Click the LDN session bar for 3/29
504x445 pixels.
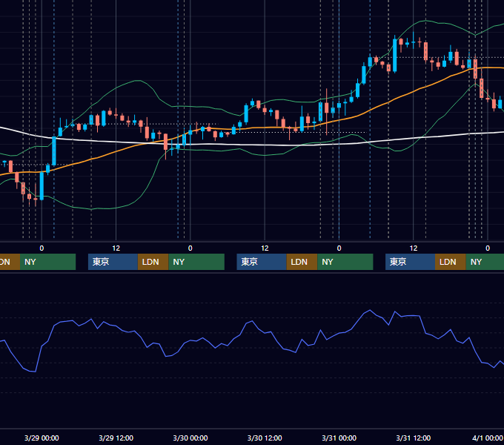[153, 262]
